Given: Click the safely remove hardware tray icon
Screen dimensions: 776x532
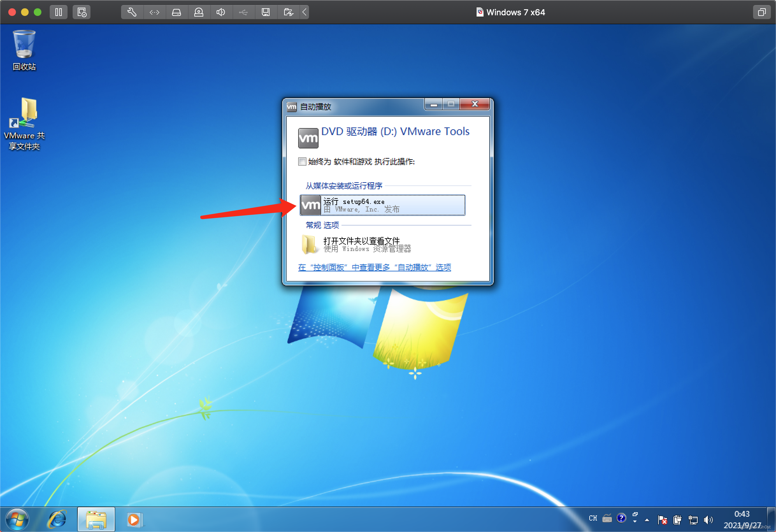Looking at the screenshot, I should click(678, 520).
